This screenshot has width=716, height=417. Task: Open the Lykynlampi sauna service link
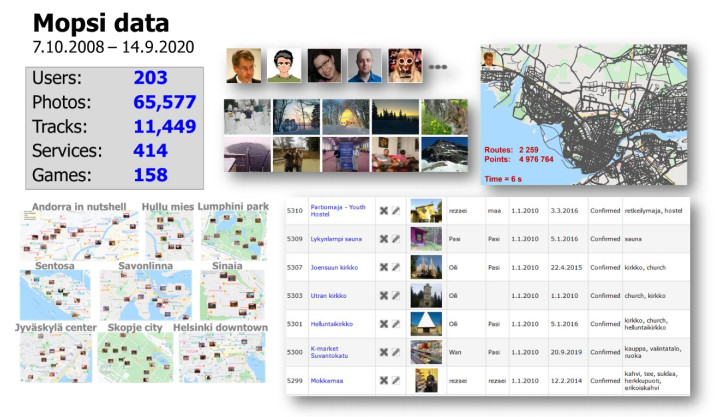point(336,239)
